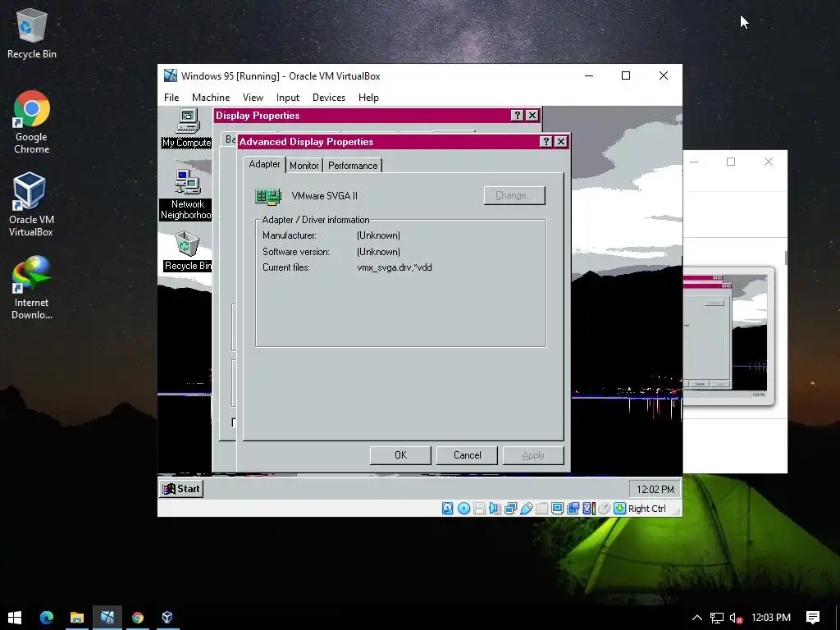The width and height of the screenshot is (840, 630).
Task: Click the muted volume icon in system tray
Action: tap(736, 618)
